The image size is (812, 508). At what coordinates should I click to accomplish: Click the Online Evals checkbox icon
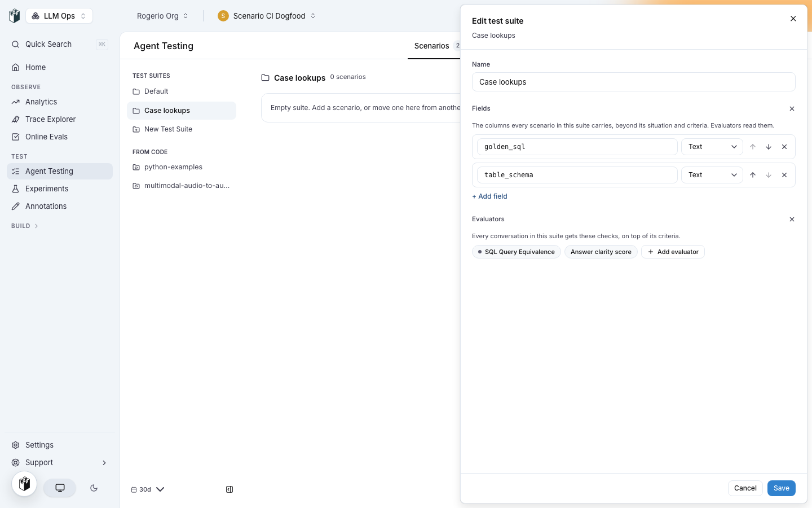[16, 137]
